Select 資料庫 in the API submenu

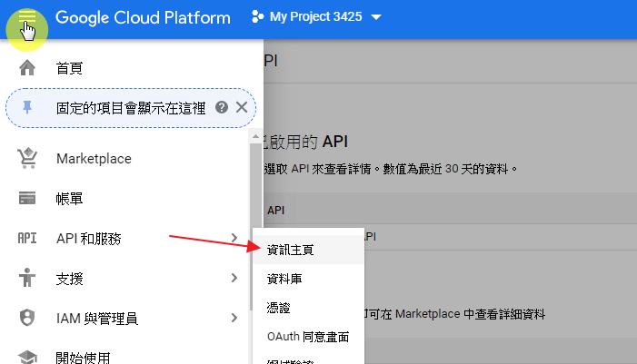(308, 279)
